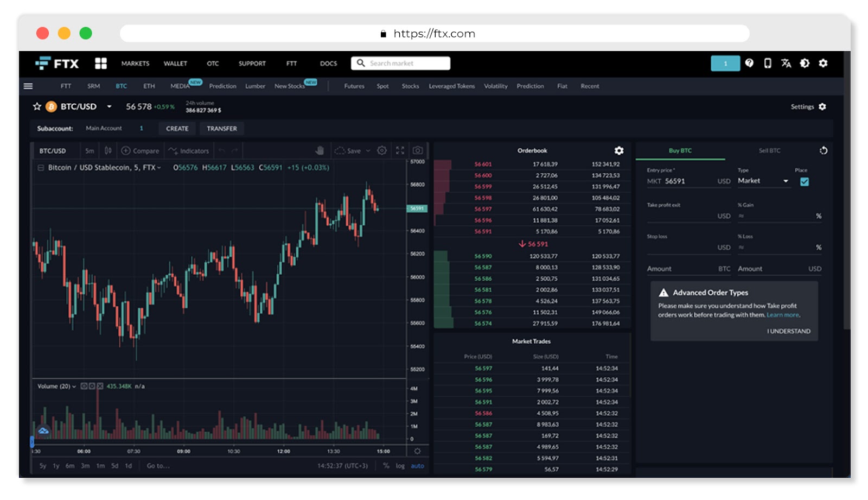Click I UNDERSTAND in the notice
This screenshot has width=868, height=500.
coord(788,331)
